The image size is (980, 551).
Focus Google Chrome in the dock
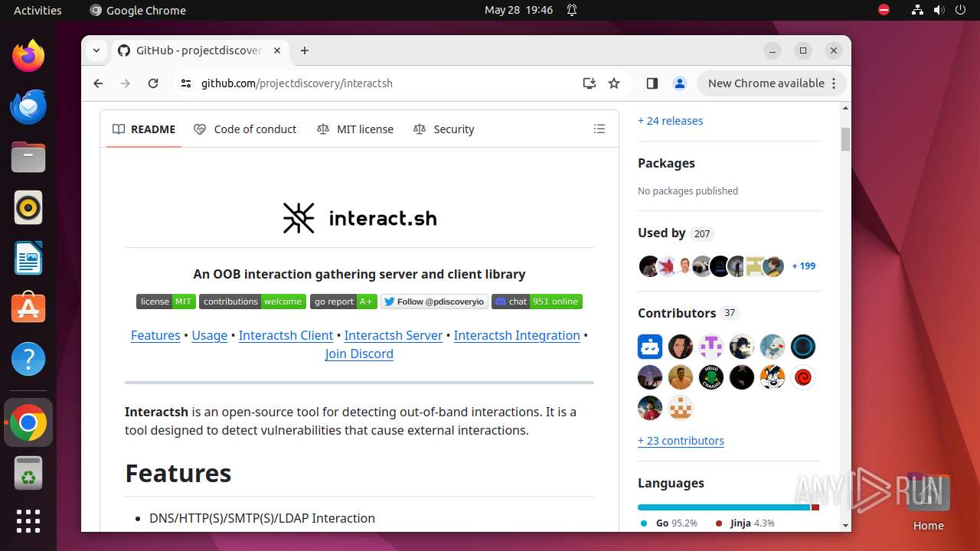(28, 422)
